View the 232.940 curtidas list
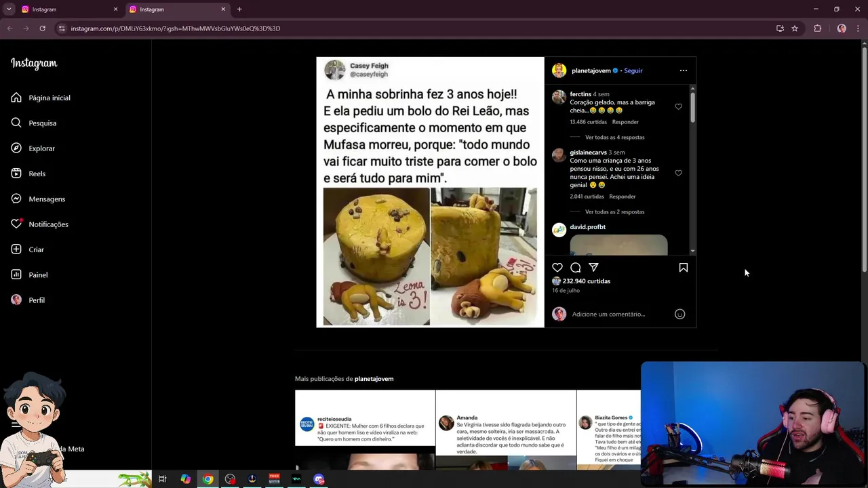 (587, 281)
